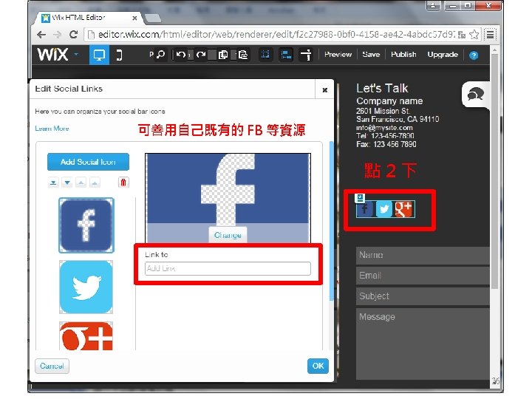The height and width of the screenshot is (399, 532).
Task: Open site Preview
Action: (x=338, y=55)
